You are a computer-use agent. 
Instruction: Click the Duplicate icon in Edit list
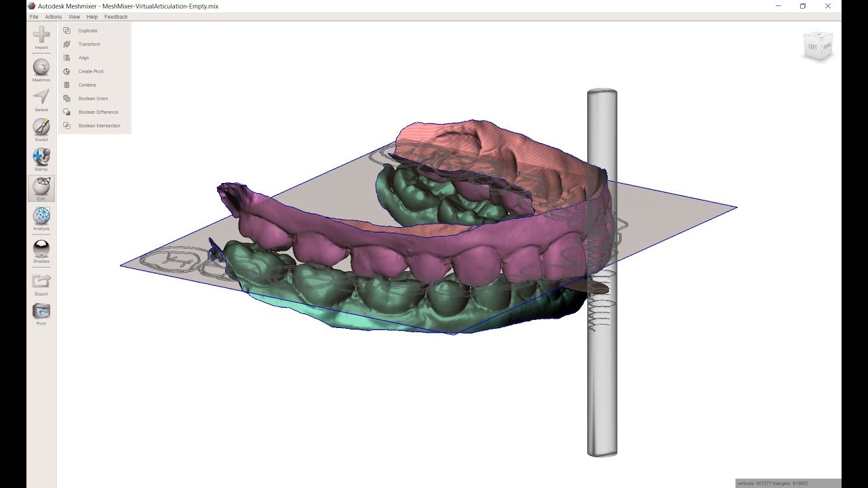pyautogui.click(x=66, y=30)
